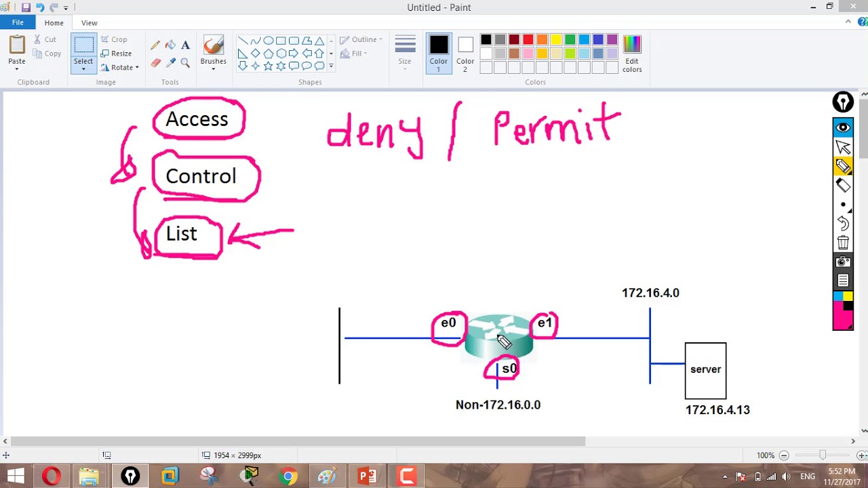This screenshot has height=488, width=868.
Task: Click the zoom in plus button
Action: [x=861, y=455]
